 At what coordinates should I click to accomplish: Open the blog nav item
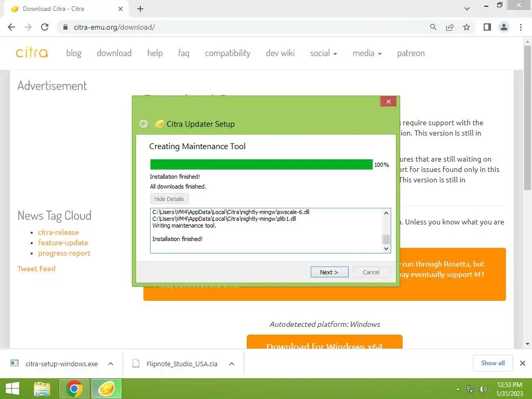(74, 54)
